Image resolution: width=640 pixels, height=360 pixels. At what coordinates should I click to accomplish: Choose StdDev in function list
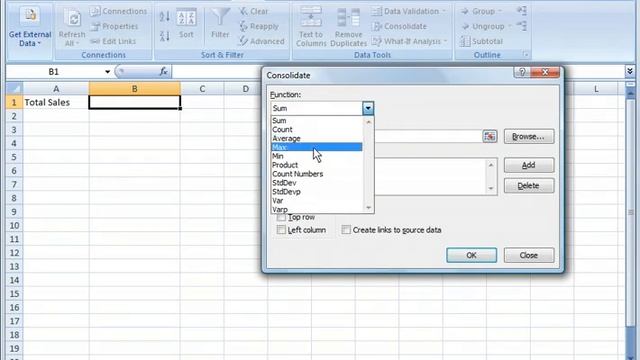click(x=317, y=183)
